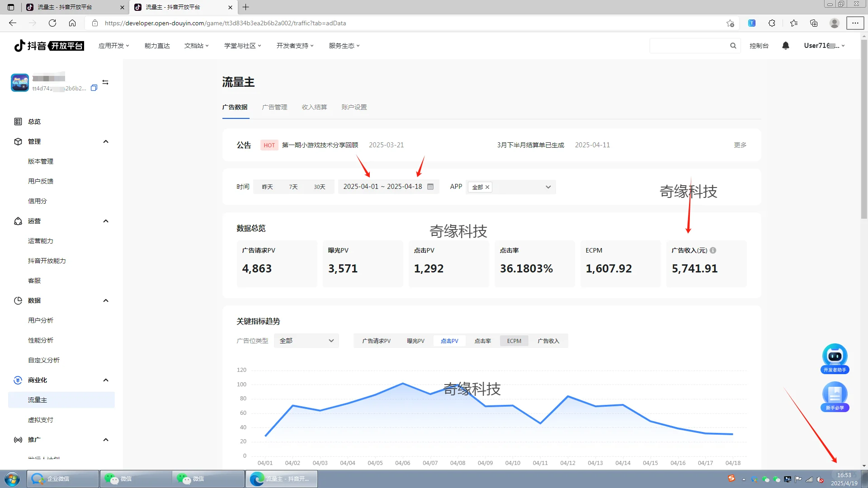This screenshot has height=488, width=868.
Task: Click the app switch icon beside the app name
Action: pos(105,82)
